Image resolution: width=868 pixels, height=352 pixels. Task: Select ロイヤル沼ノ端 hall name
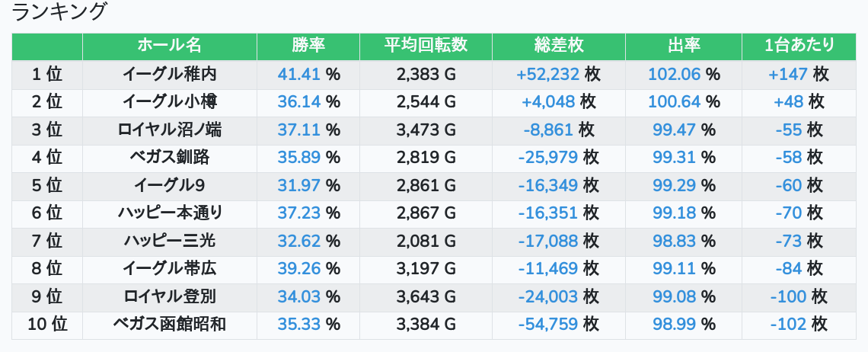[x=169, y=130]
